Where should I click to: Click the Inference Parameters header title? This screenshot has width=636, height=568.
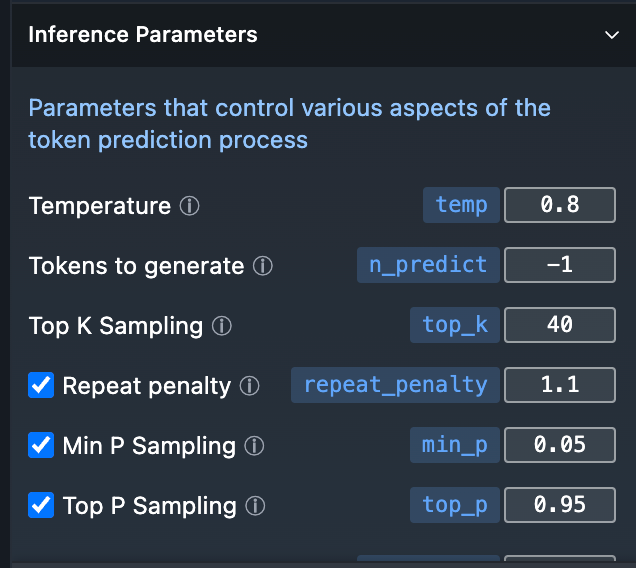143,35
